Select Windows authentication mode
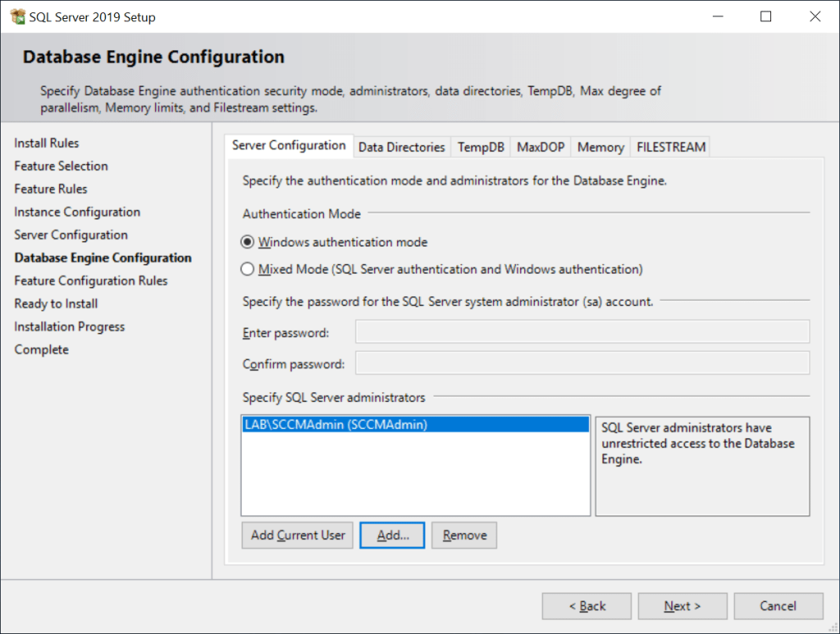Image resolution: width=840 pixels, height=634 pixels. pos(248,243)
